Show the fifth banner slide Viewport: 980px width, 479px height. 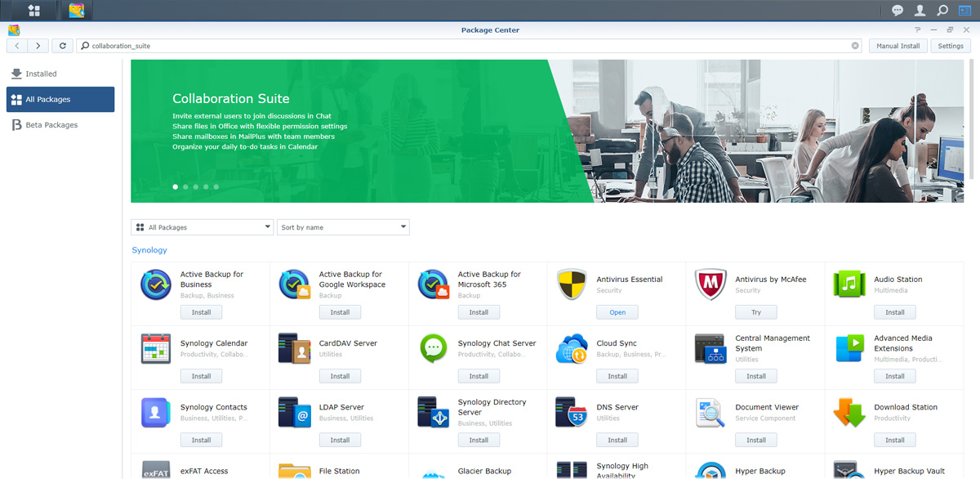click(x=216, y=187)
